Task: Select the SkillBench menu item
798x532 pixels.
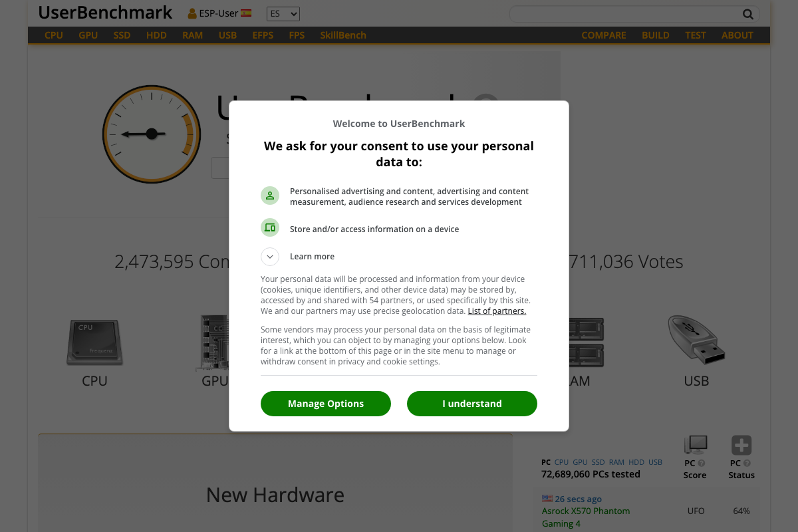Action: pos(342,35)
